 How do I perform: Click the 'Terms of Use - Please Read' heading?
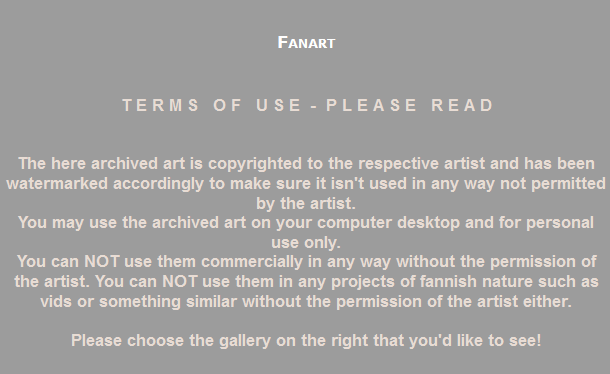[x=308, y=105]
